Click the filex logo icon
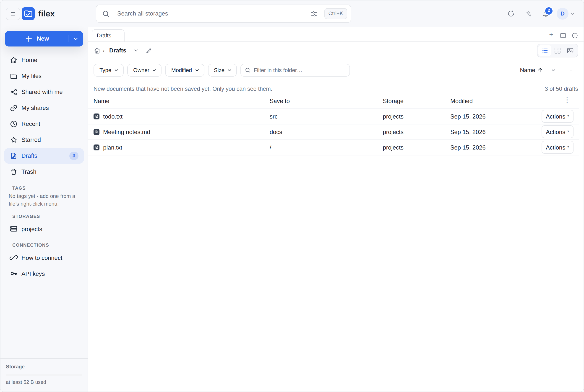This screenshot has width=584, height=392. point(28,14)
